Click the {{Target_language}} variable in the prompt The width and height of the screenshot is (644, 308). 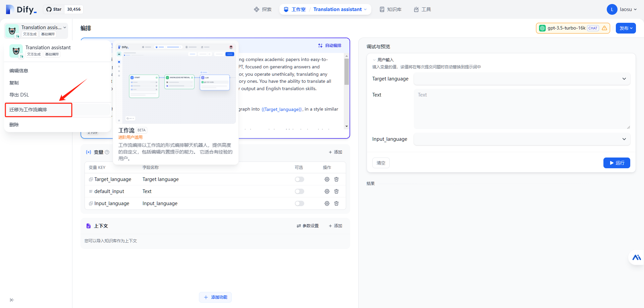click(282, 109)
